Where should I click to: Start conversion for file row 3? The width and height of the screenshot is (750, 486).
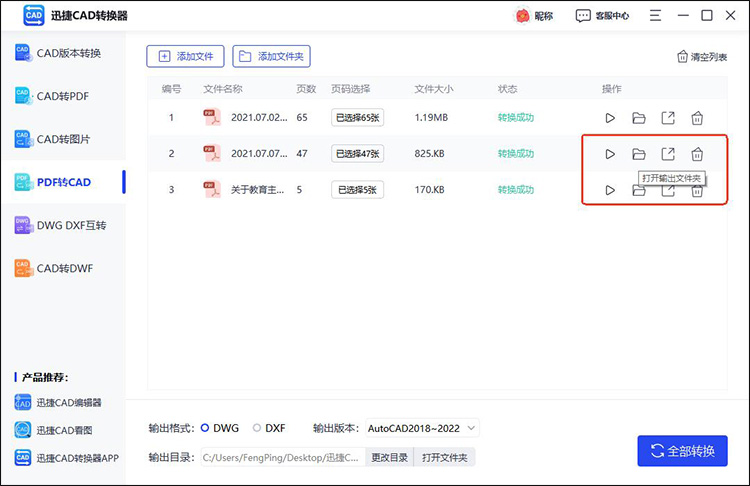[x=610, y=190]
